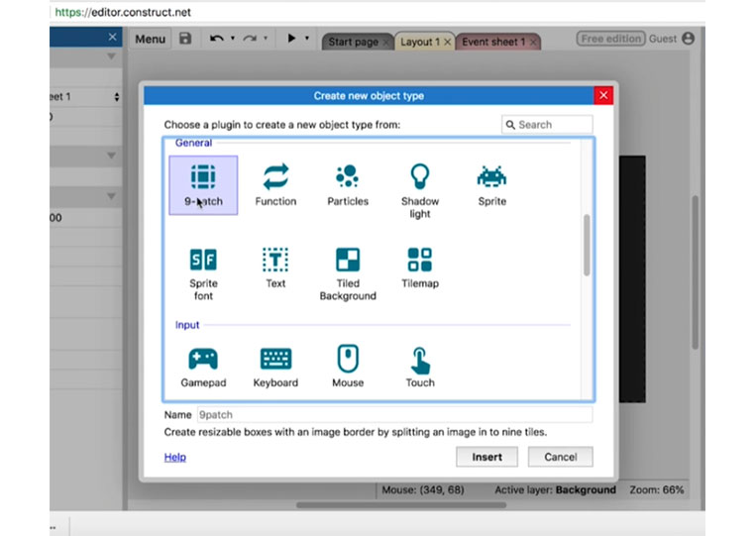The image size is (756, 536).
Task: Open the Help link
Action: pyautogui.click(x=175, y=457)
